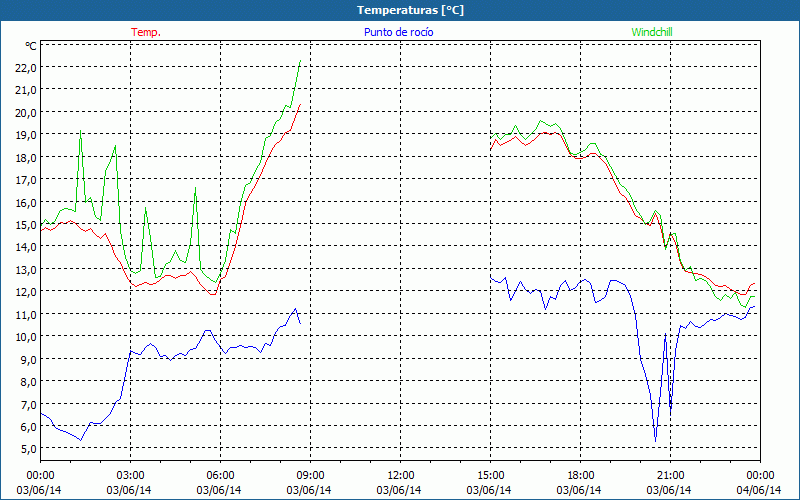Click the 6,0 y-axis value
This screenshot has width=800, height=500.
[x=29, y=427]
